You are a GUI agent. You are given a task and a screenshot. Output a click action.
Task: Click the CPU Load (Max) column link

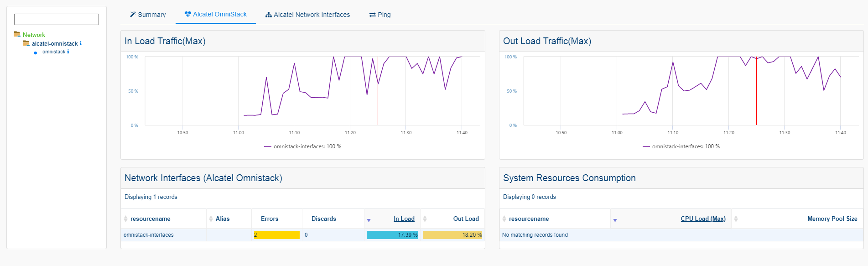tap(703, 219)
